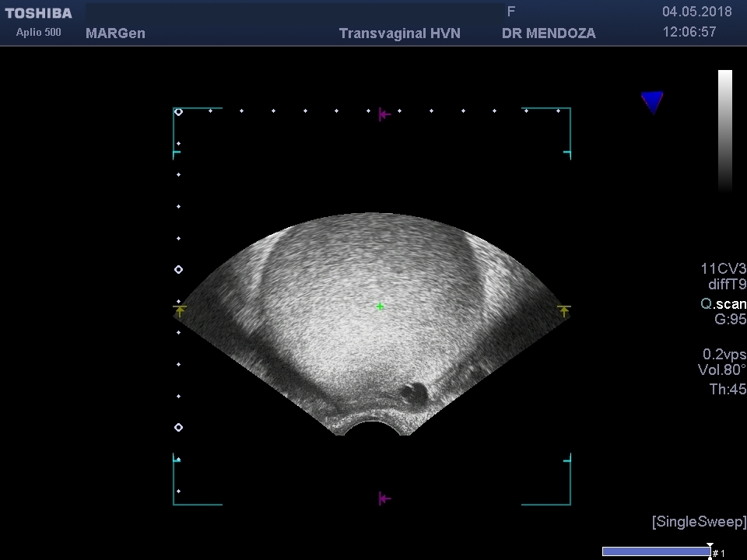This screenshot has height=560, width=747.
Task: Click the yellow focus marker on the right edge
Action: 564,311
